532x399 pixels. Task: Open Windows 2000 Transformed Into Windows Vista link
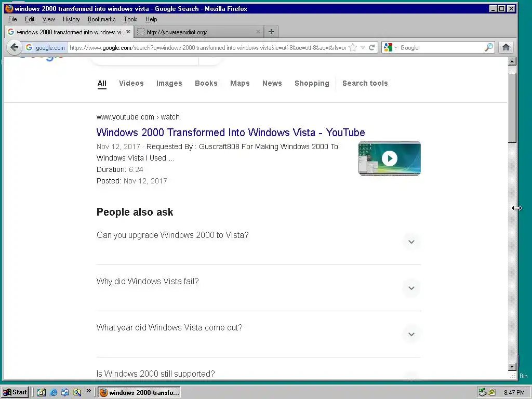231,132
